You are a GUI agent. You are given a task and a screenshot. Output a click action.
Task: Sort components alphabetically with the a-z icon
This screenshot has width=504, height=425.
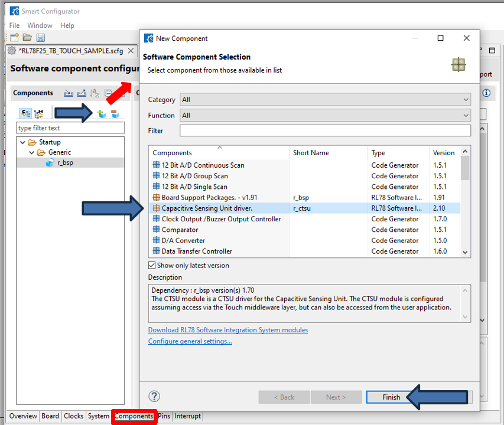[x=95, y=93]
